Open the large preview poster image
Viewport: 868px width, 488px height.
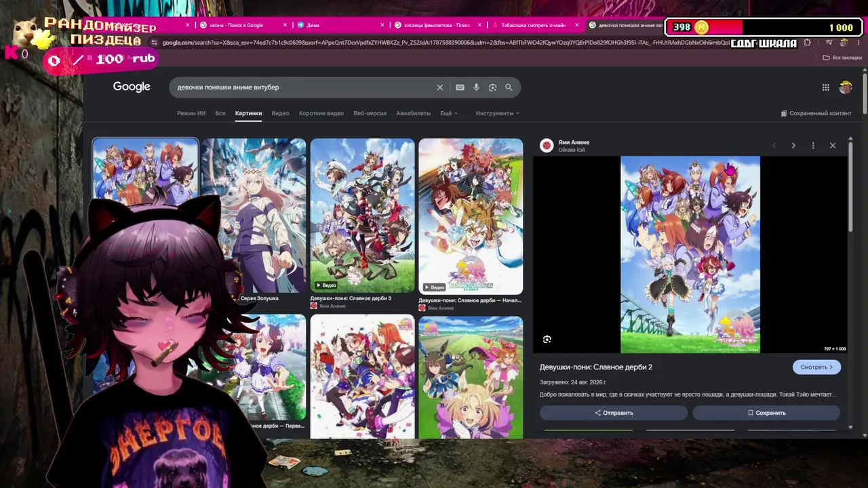[x=690, y=255]
